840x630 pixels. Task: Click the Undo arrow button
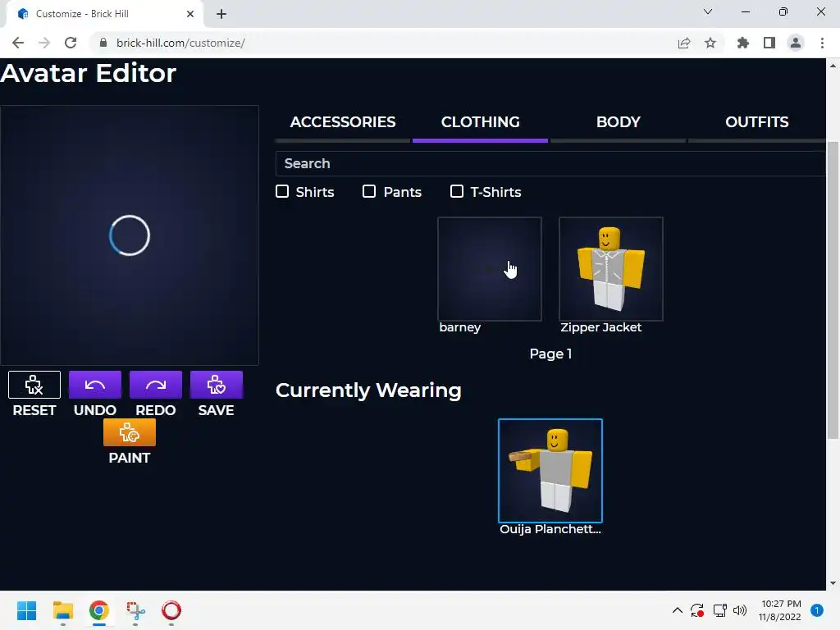(95, 385)
